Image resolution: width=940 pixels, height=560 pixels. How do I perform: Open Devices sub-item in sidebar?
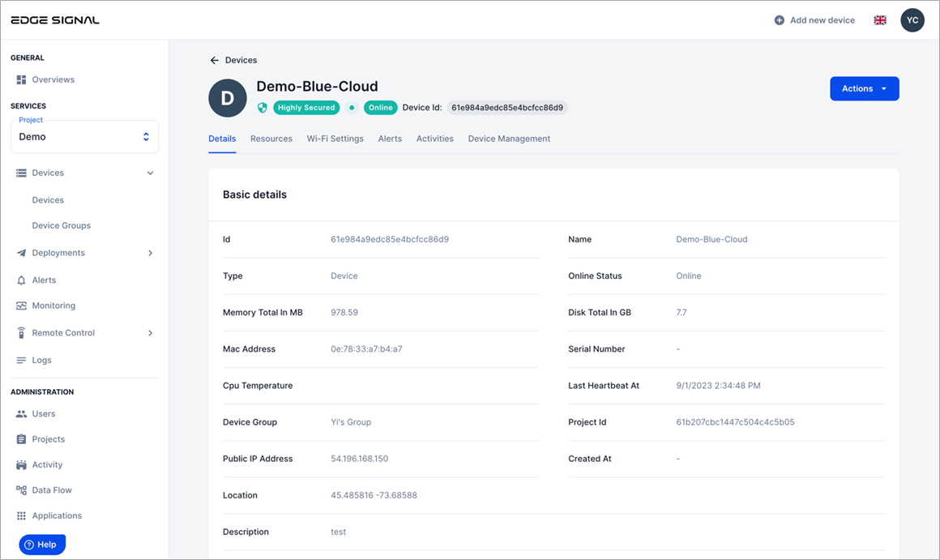tap(48, 200)
